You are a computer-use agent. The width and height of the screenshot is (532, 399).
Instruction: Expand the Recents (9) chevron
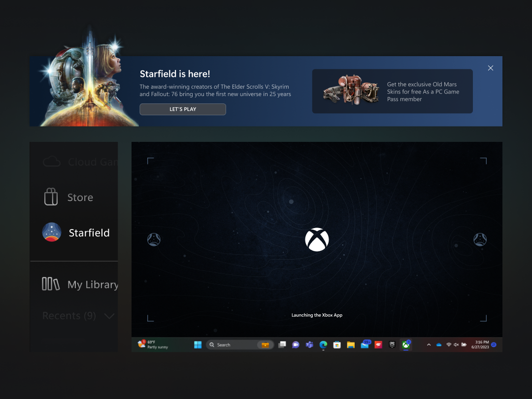click(109, 316)
